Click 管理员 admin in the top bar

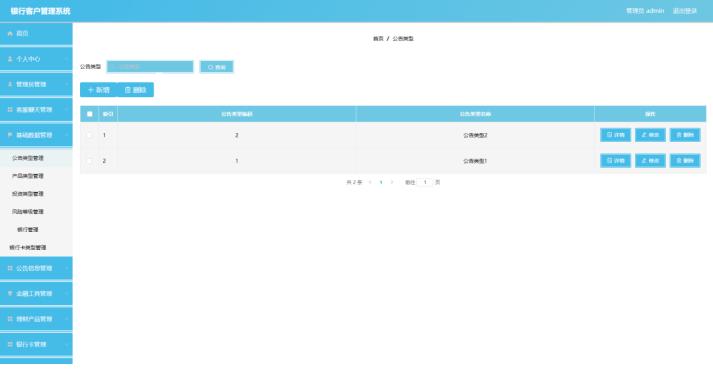[645, 11]
